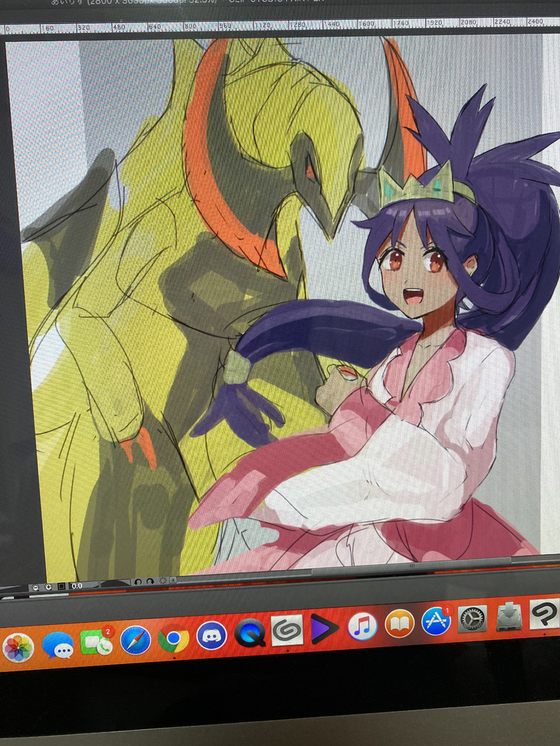Open System Preferences gear icon
Viewport: 560px width, 746px height.
(472, 619)
